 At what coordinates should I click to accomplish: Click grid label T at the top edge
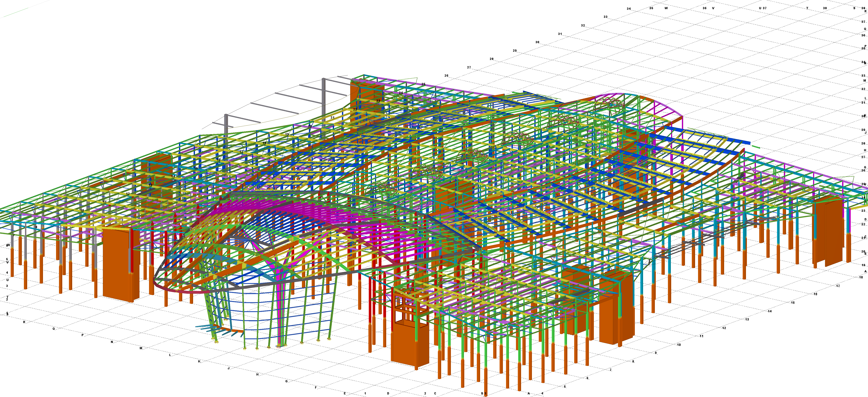pyautogui.click(x=807, y=8)
